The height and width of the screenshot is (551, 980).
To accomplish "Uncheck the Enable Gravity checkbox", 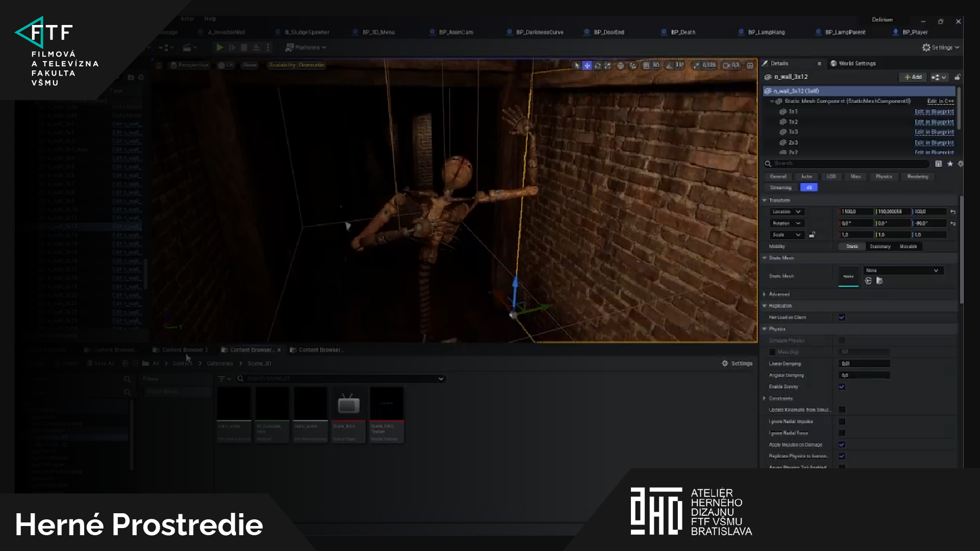I will click(842, 387).
